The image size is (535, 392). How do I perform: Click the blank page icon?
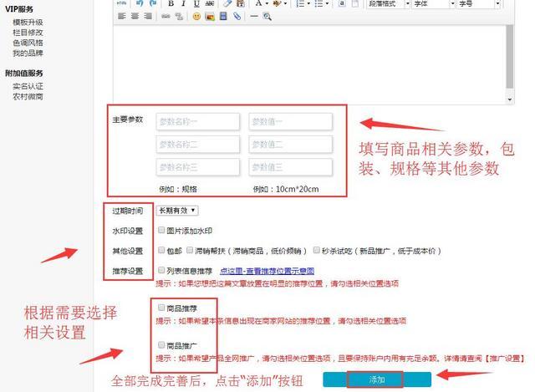pos(355,3)
